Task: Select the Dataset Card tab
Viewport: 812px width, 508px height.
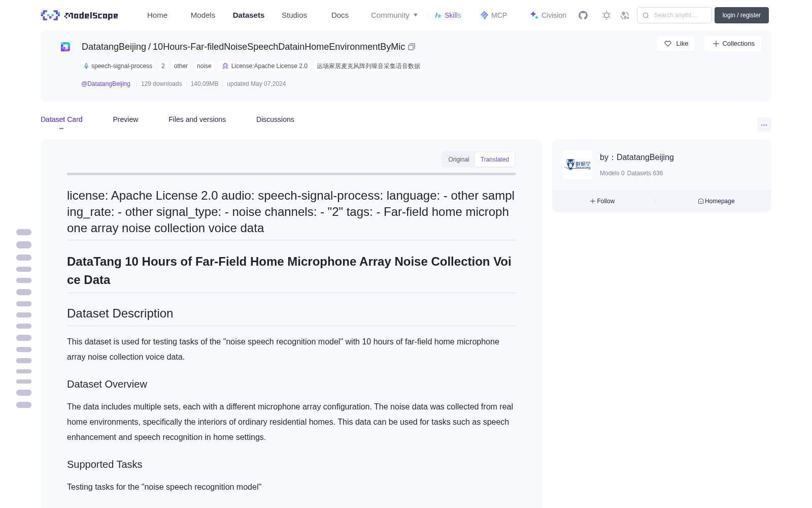Action: tap(61, 119)
